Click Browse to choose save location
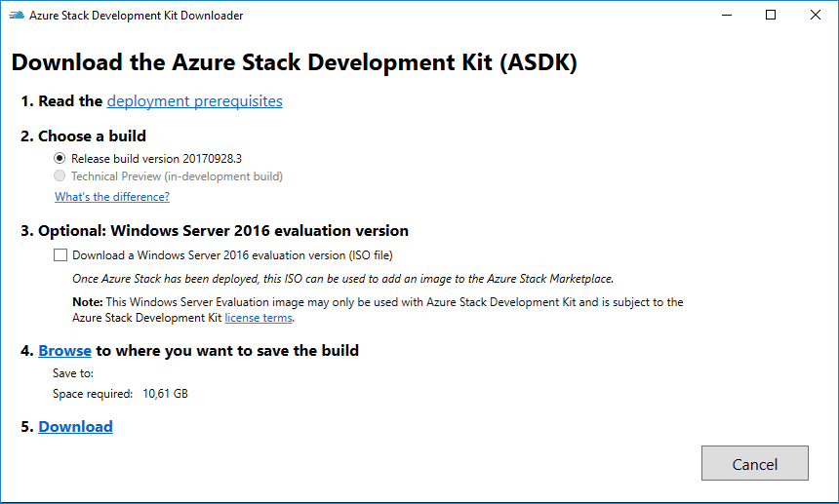This screenshot has height=504, width=839. click(64, 351)
